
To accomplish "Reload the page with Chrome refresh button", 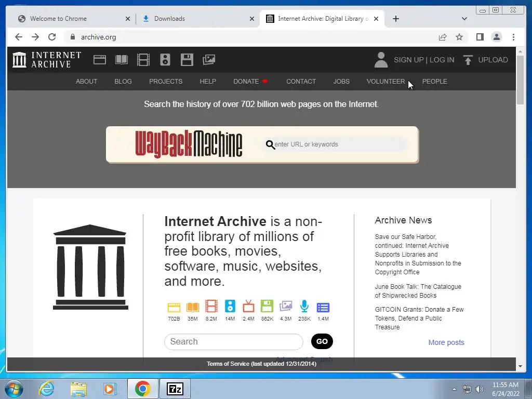I will tap(52, 37).
